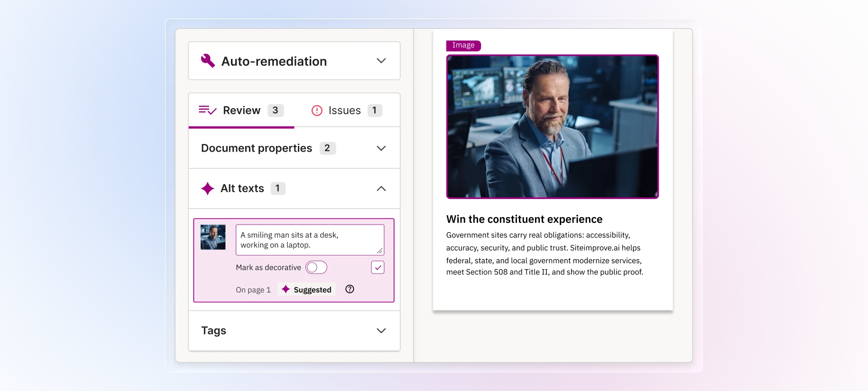Click the Mark as decorative label

pos(268,268)
